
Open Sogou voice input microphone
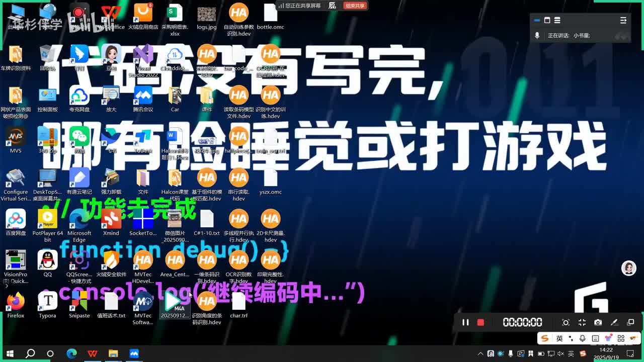click(x=583, y=338)
